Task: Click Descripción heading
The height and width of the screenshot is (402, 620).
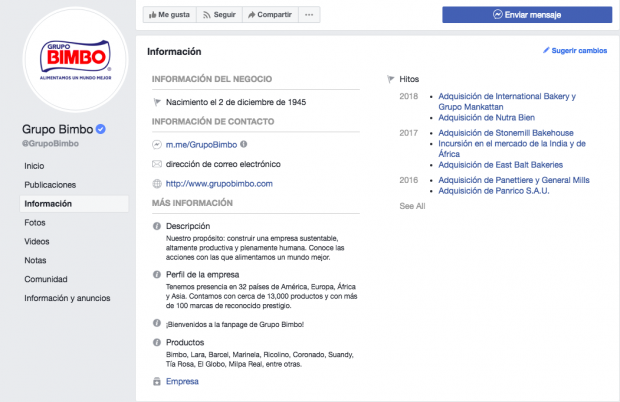Action: coord(188,226)
